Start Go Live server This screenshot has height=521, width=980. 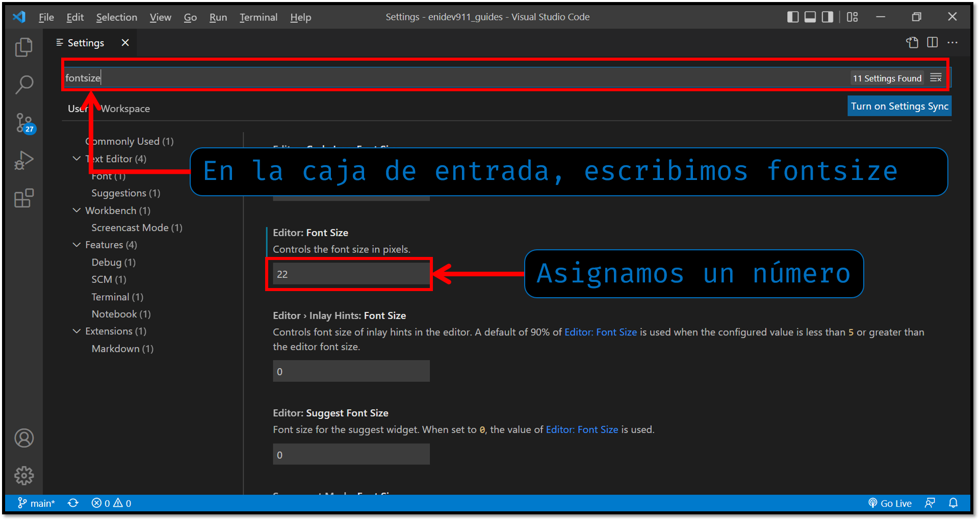(x=890, y=503)
